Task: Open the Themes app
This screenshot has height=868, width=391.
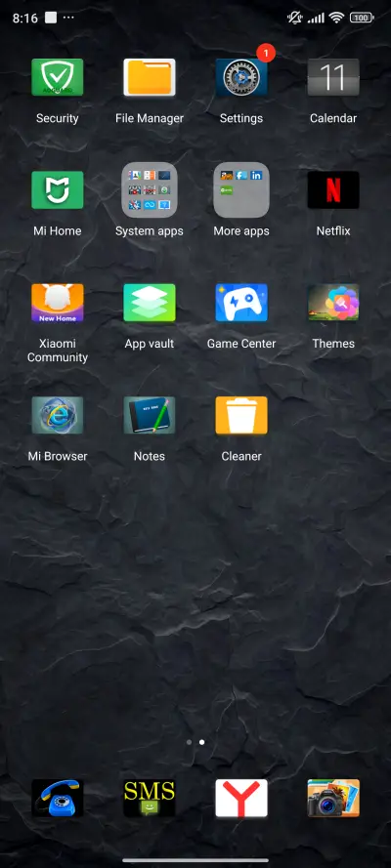Action: coord(333,303)
